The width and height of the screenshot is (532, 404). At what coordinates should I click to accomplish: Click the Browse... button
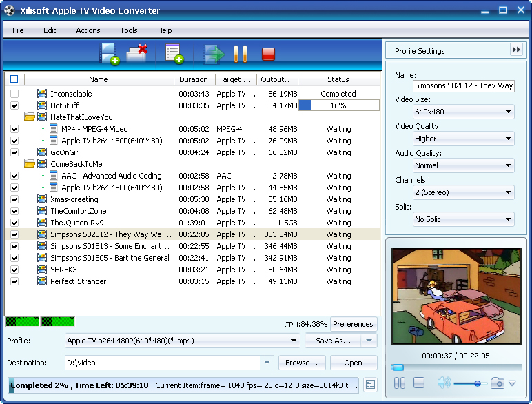[302, 363]
